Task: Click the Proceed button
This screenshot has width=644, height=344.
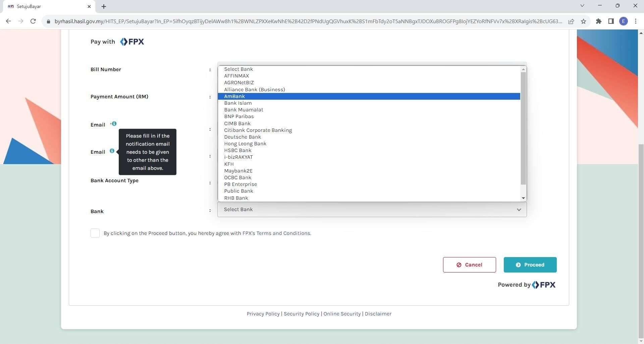Action: pyautogui.click(x=530, y=265)
